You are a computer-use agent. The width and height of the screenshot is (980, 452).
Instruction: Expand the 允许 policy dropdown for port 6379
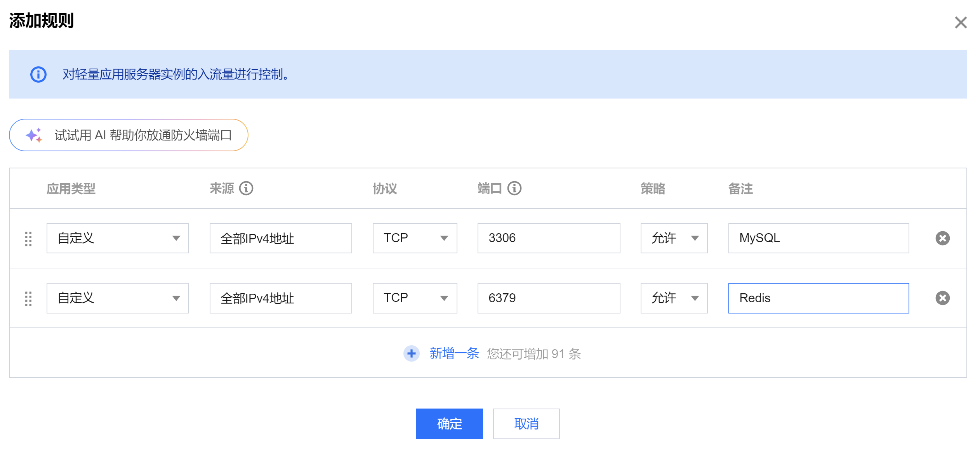pos(674,298)
